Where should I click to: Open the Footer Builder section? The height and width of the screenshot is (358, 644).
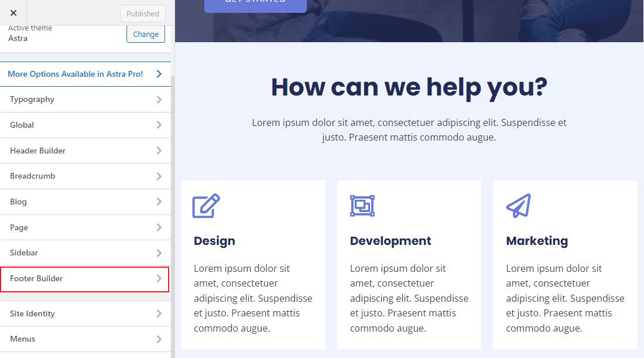[85, 279]
